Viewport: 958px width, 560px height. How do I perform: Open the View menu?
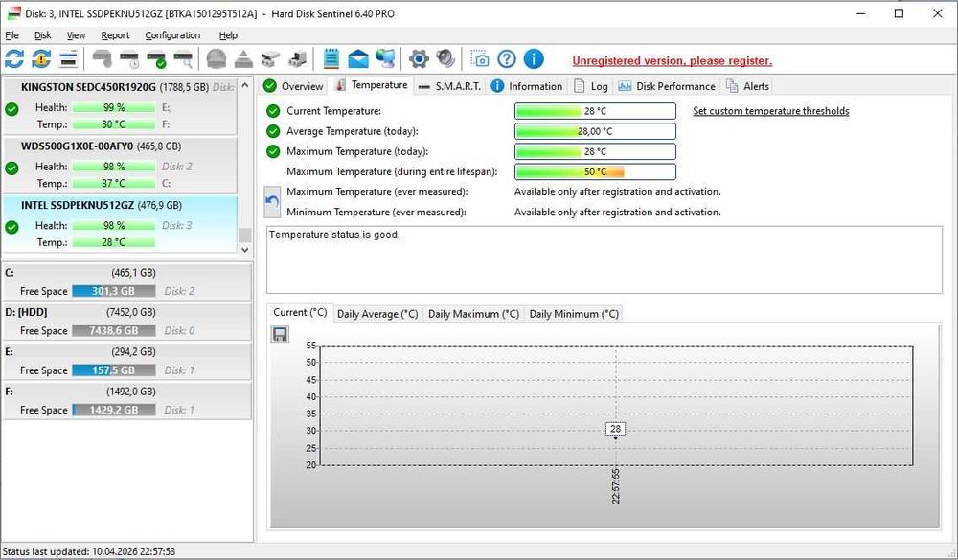[76, 35]
